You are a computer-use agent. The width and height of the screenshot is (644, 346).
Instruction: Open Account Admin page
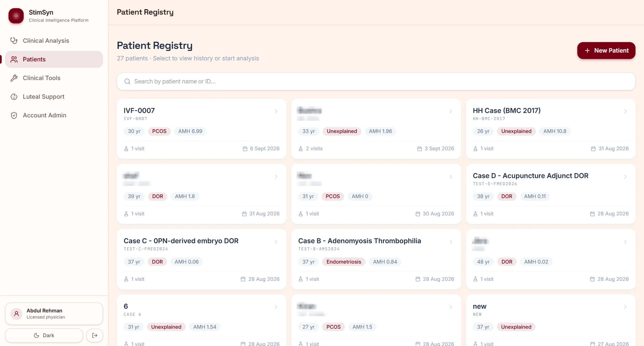point(54,115)
